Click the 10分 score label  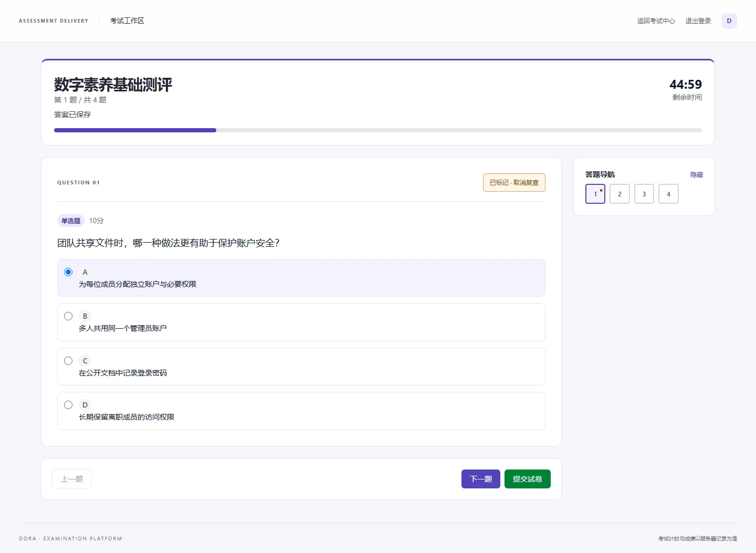(x=97, y=221)
